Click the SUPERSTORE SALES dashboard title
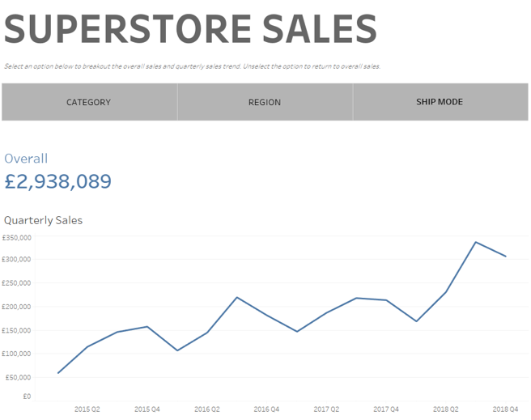Screen dimensions: 531x420 (191, 29)
